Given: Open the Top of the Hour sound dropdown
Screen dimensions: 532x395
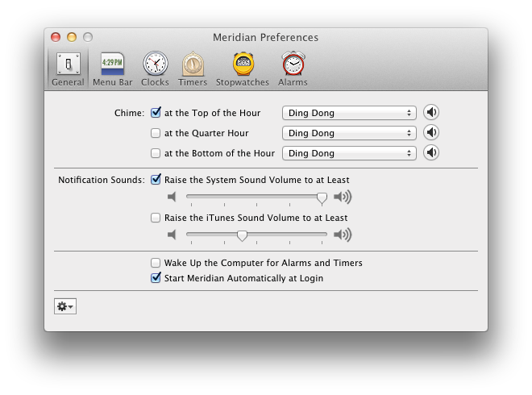Looking at the screenshot, I should (349, 113).
